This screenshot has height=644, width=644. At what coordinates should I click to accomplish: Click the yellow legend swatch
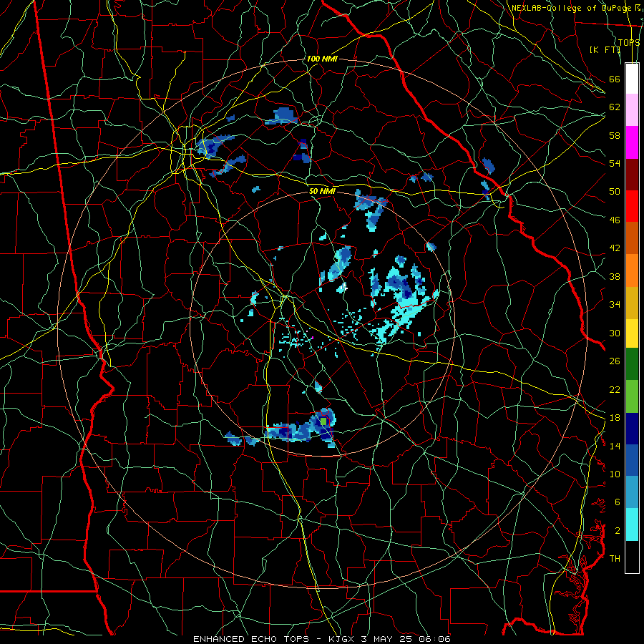pos(632,333)
